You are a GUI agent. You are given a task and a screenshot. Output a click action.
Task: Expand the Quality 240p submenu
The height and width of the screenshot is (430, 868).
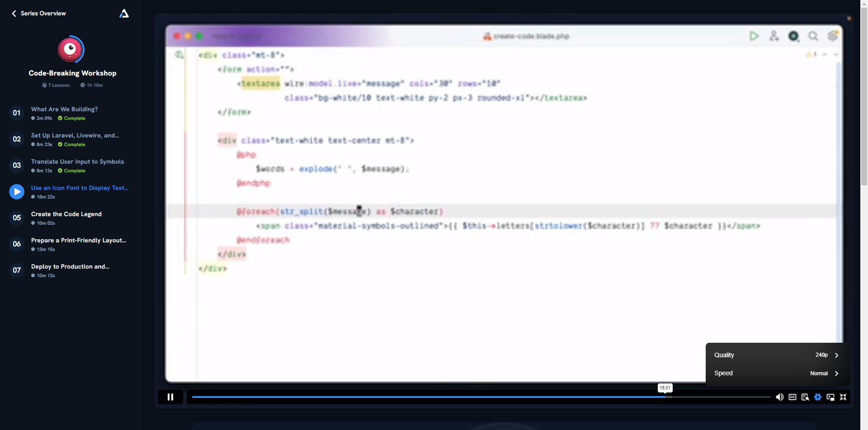tap(778, 355)
